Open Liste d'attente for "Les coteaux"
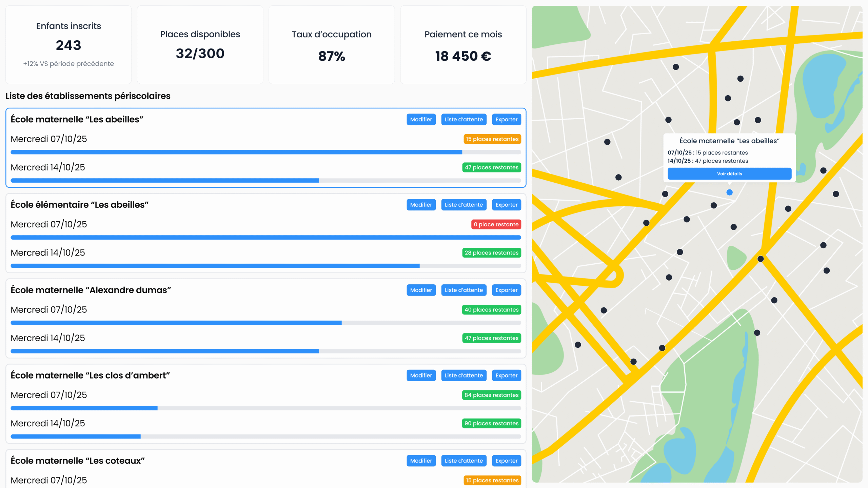Screen dimensions: 868x488 [x=463, y=461]
